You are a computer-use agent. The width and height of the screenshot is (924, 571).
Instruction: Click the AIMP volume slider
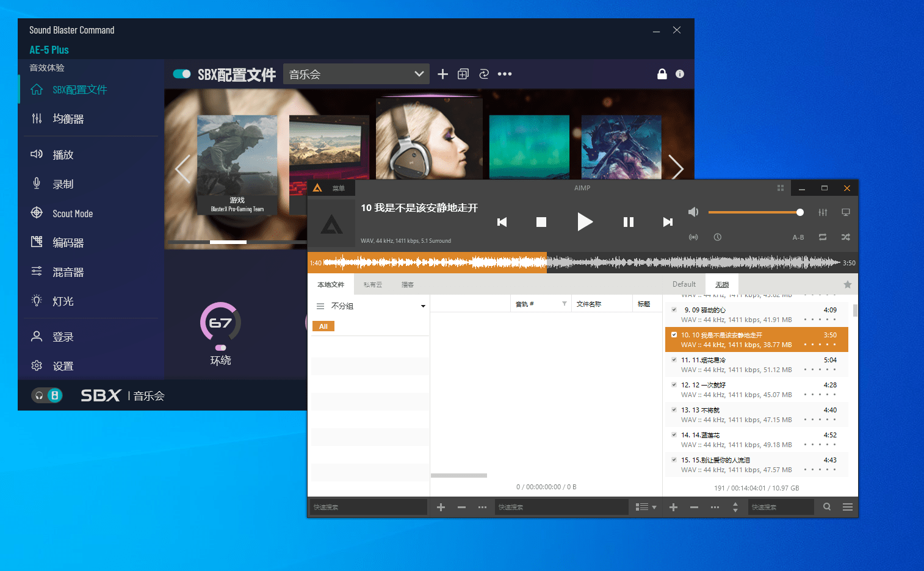tap(756, 212)
